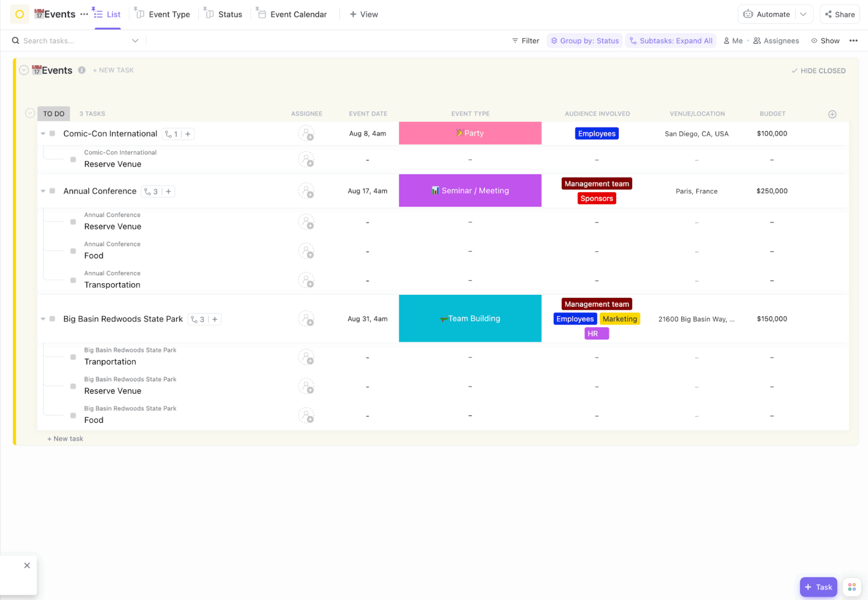Click the Share button
The image size is (868, 600).
pos(839,14)
